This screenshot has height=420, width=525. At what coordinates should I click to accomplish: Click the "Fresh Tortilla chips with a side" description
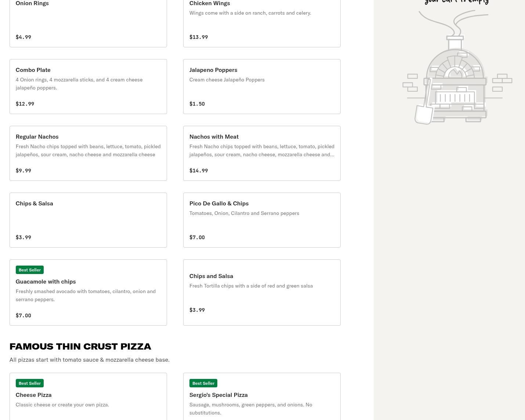251,286
